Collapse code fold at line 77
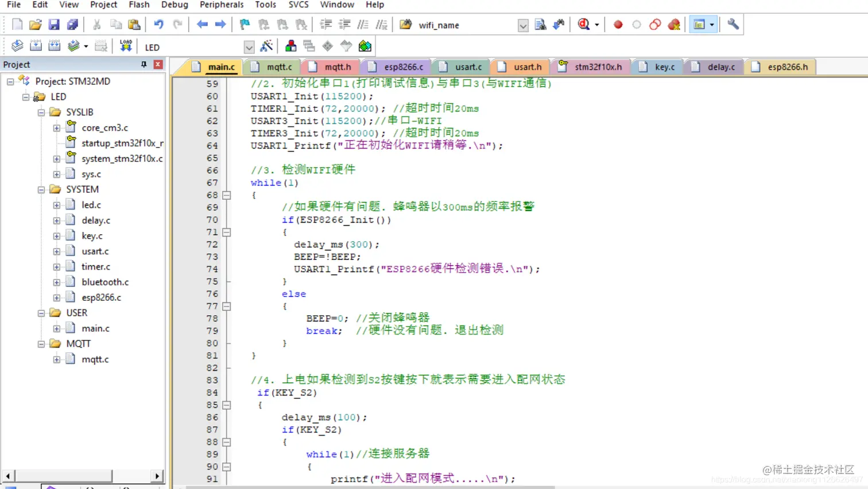The width and height of the screenshot is (868, 489). click(x=227, y=306)
